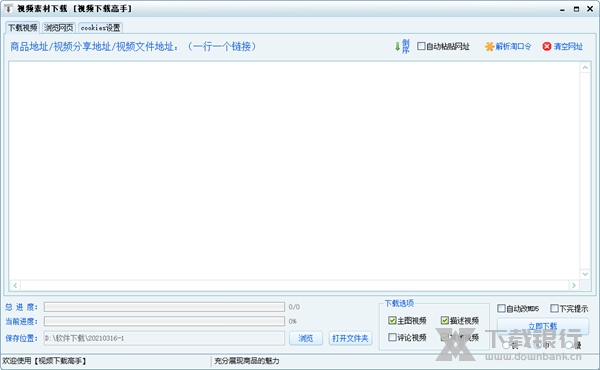
Task: Click 打开文件夹 button
Action: pos(350,338)
